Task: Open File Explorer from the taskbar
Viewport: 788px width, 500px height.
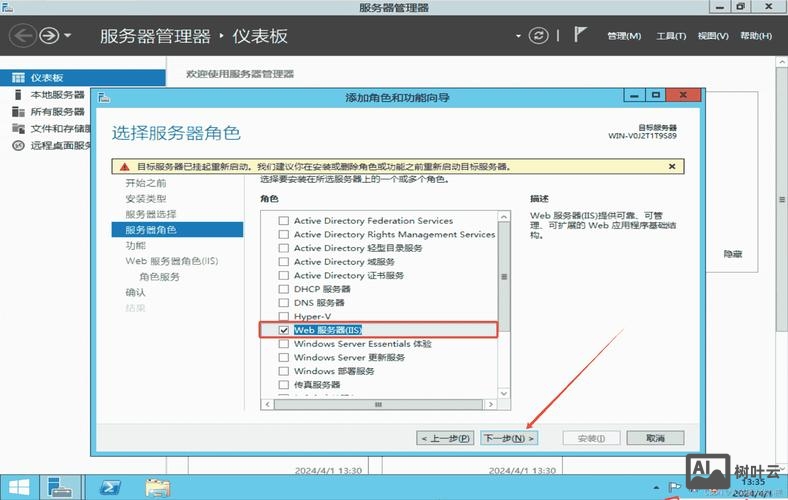Action: 157,487
